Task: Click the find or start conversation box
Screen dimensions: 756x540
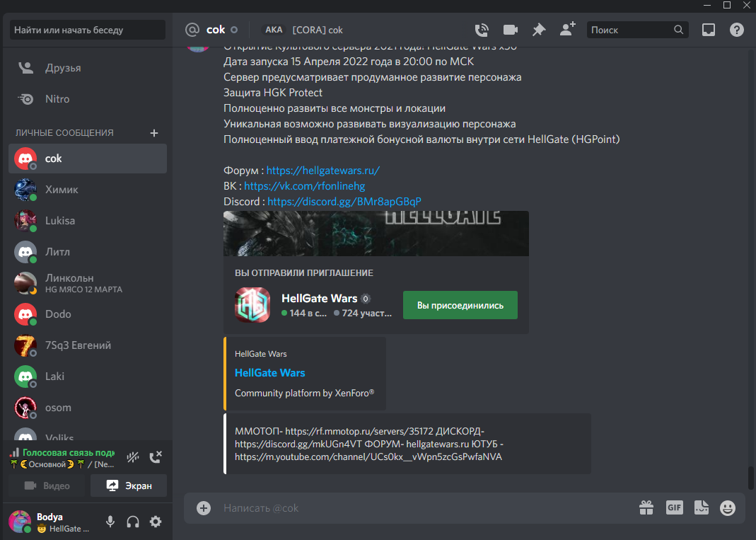Action: click(88, 30)
